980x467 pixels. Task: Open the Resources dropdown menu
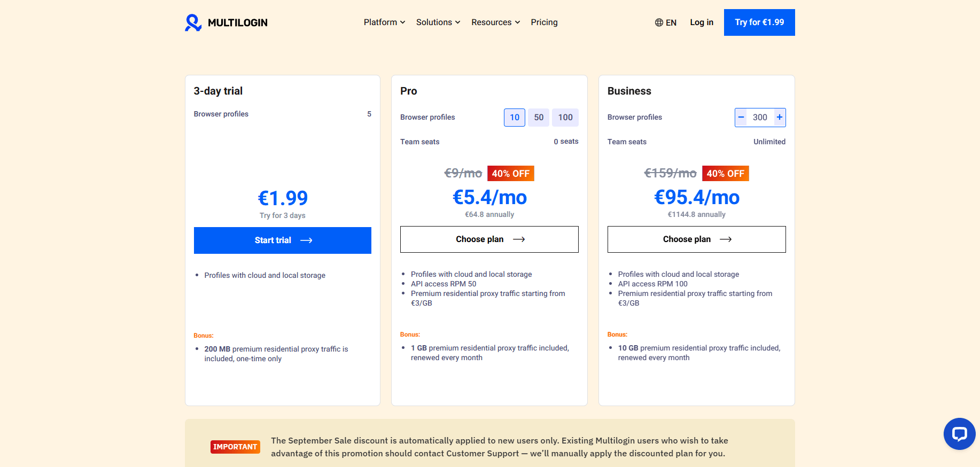[x=495, y=22]
